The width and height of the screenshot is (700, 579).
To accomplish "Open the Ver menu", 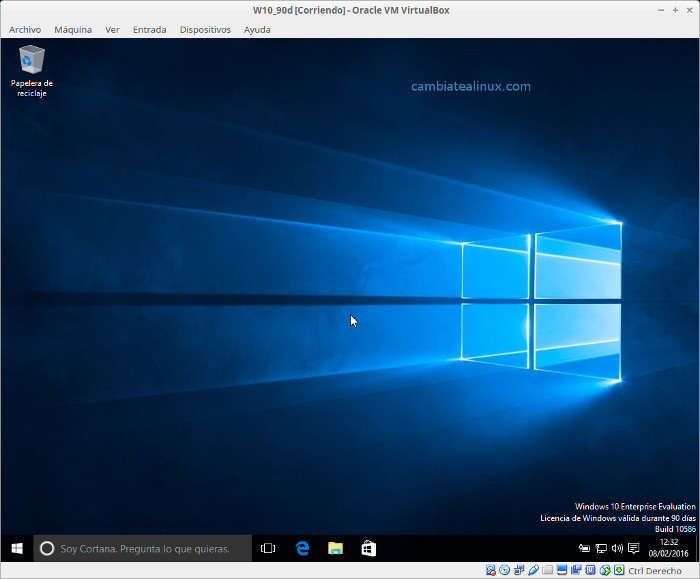I will coord(112,29).
